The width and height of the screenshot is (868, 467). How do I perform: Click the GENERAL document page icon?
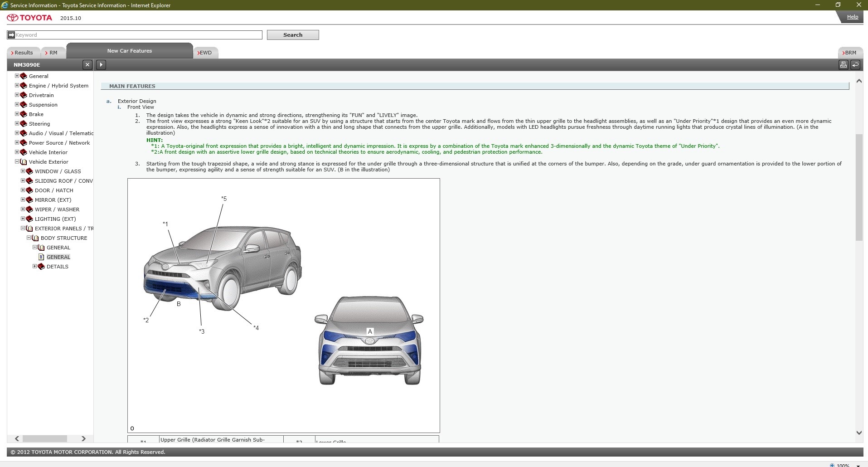41,257
